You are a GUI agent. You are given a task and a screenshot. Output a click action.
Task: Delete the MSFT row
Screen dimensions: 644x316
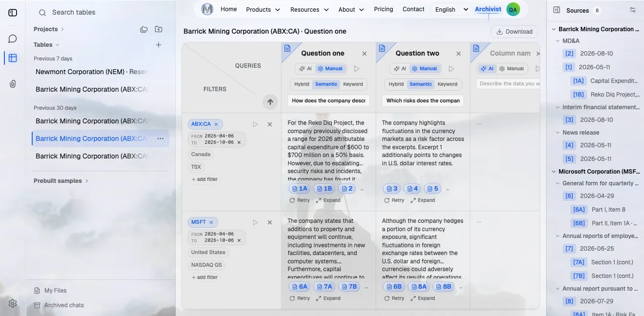[x=270, y=222]
